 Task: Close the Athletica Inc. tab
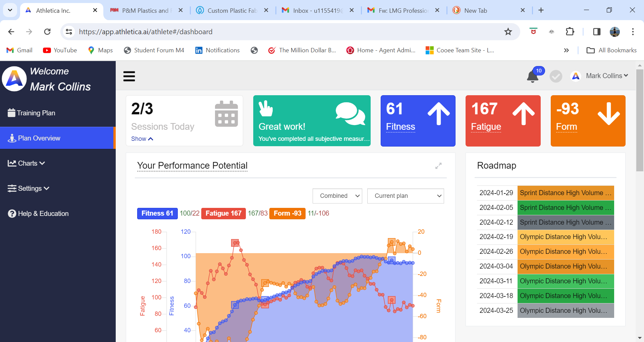(x=95, y=10)
